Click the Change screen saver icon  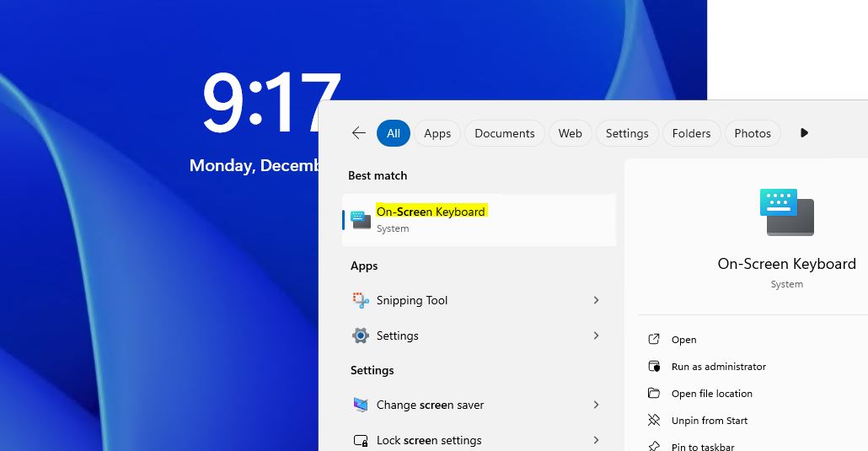[361, 405]
